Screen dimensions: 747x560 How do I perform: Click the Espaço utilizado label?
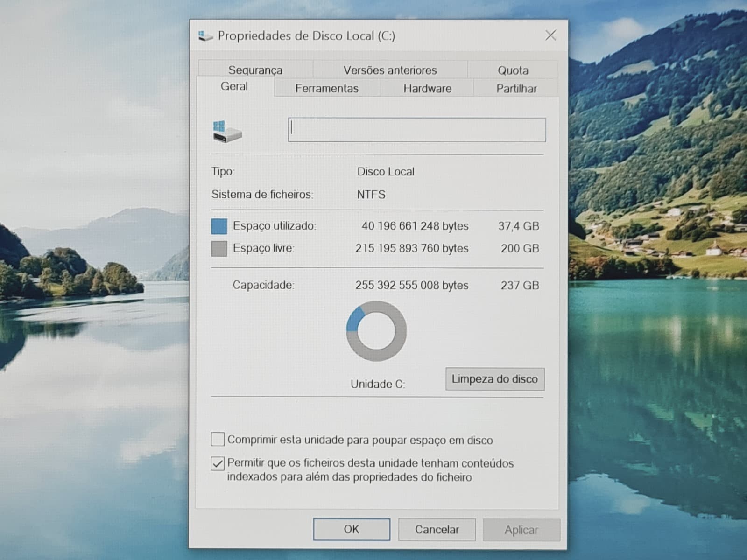275,226
